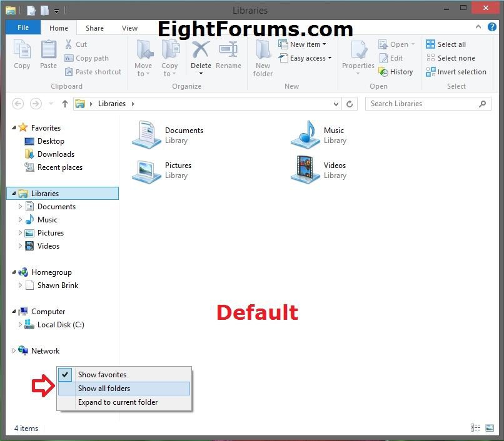Toggle Expand to current folder option
The image size is (504, 441).
[118, 402]
